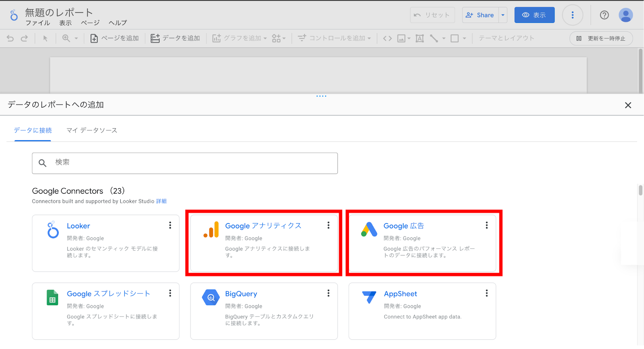644x349 pixels.
Task: Click the undo arrow icon
Action: [x=10, y=38]
